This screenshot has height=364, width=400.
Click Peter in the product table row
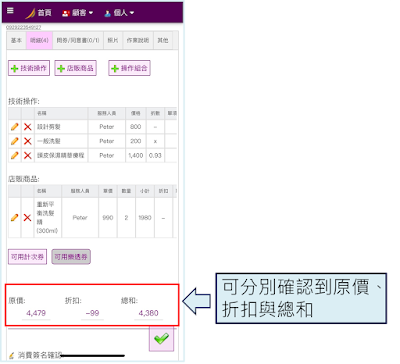(x=80, y=218)
